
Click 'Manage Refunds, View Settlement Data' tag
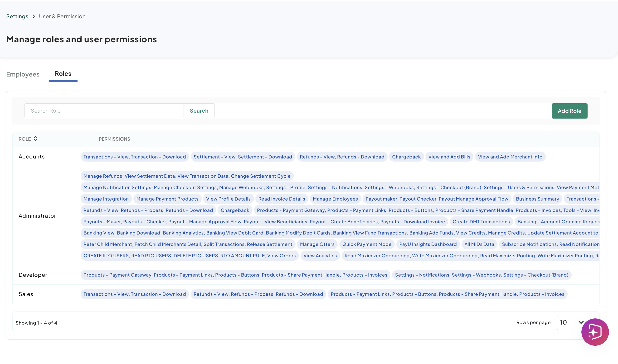pyautogui.click(x=187, y=176)
